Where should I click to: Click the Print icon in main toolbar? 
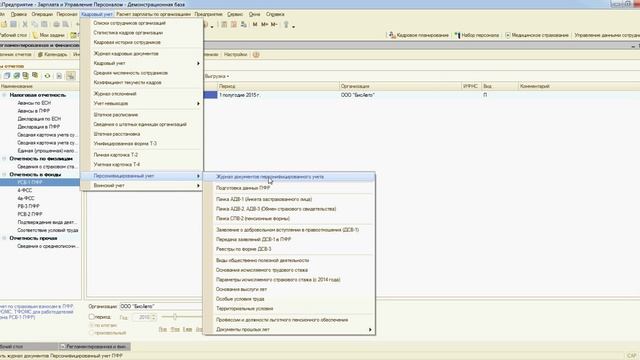click(56, 24)
